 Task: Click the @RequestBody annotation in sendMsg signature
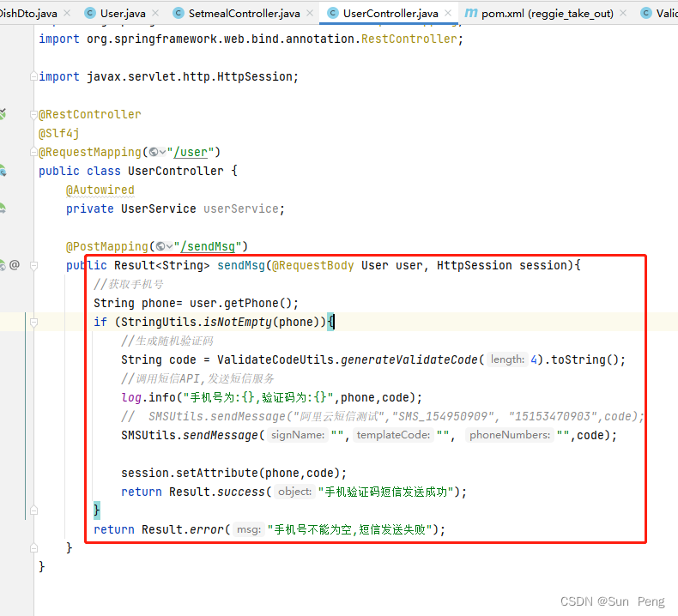[313, 265]
